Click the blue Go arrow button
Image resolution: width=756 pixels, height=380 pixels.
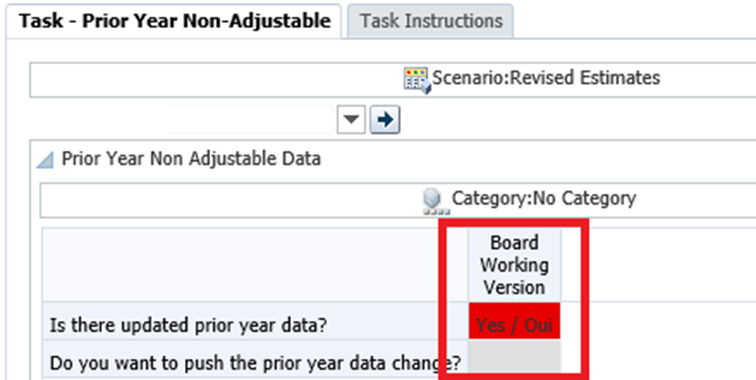click(x=385, y=120)
